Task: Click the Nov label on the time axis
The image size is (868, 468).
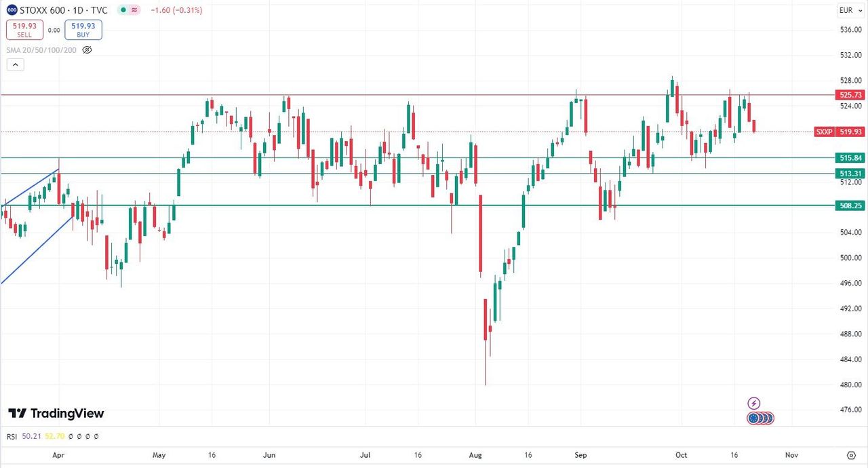Action: [x=791, y=454]
